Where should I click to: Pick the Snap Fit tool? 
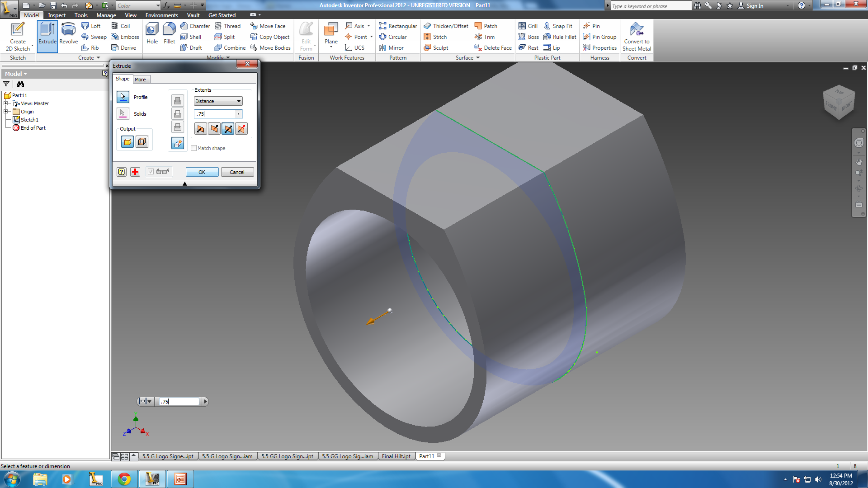[x=558, y=26]
